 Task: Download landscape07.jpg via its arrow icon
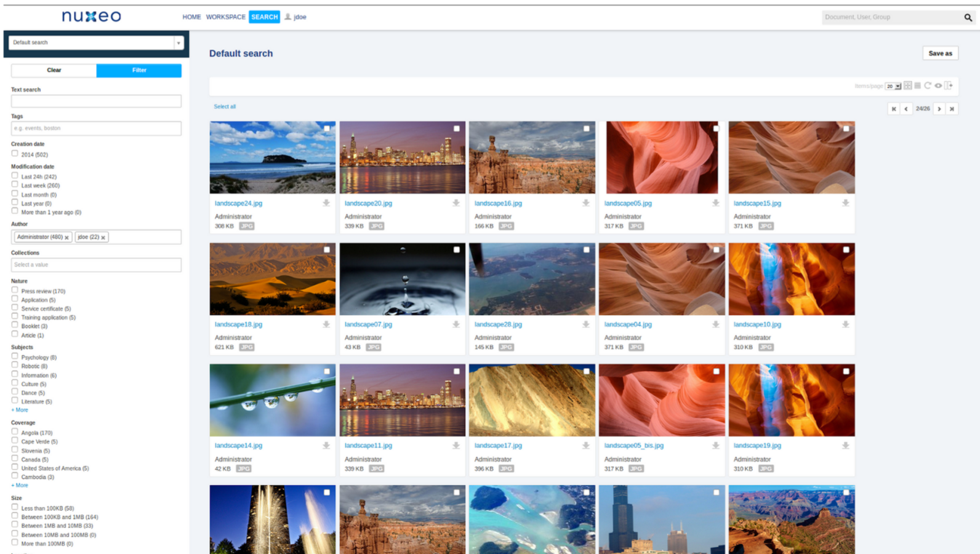click(456, 324)
